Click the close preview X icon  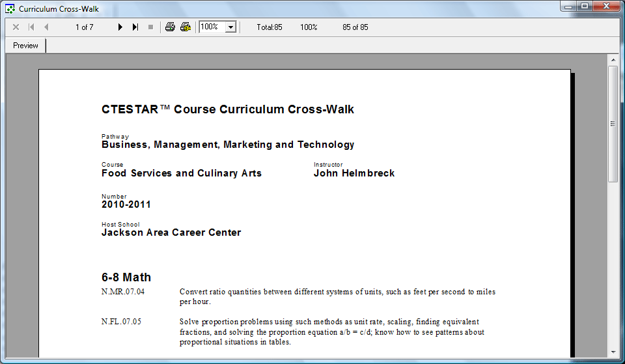pos(16,27)
